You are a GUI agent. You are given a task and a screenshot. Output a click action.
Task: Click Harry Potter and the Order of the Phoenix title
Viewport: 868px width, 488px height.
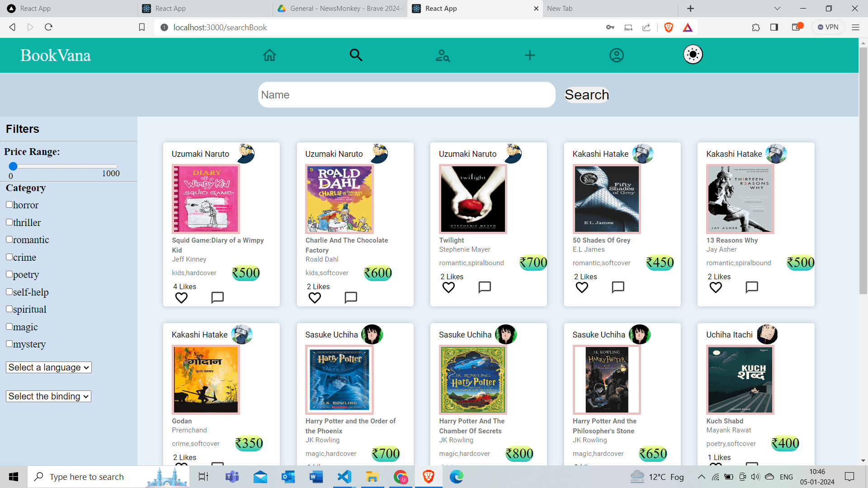tap(350, 426)
